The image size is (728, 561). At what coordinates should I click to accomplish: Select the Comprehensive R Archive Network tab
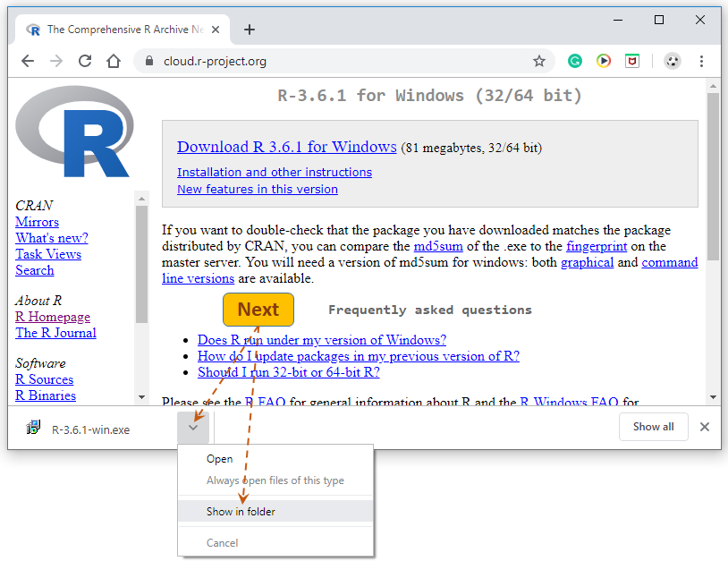pyautogui.click(x=123, y=30)
